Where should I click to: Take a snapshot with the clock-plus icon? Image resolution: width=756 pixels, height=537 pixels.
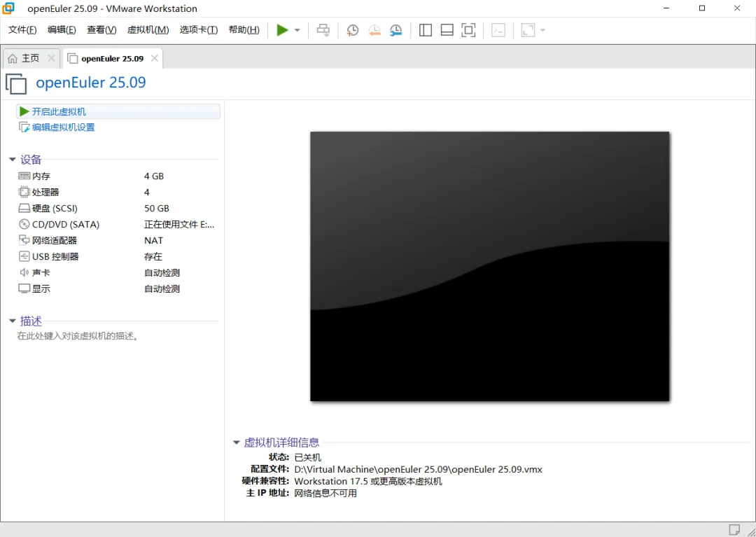352,30
